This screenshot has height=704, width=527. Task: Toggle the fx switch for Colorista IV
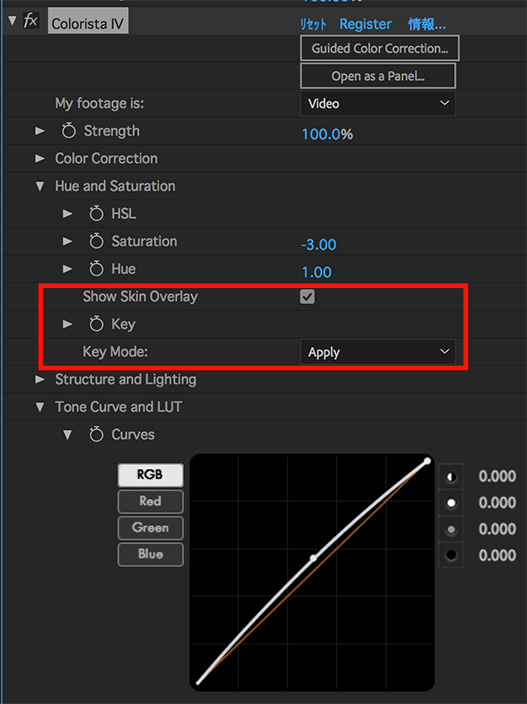pyautogui.click(x=31, y=21)
